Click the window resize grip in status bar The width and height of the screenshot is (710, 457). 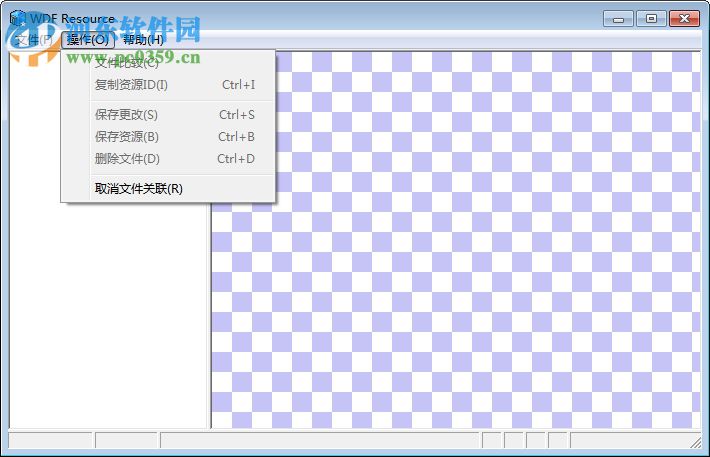click(x=695, y=442)
